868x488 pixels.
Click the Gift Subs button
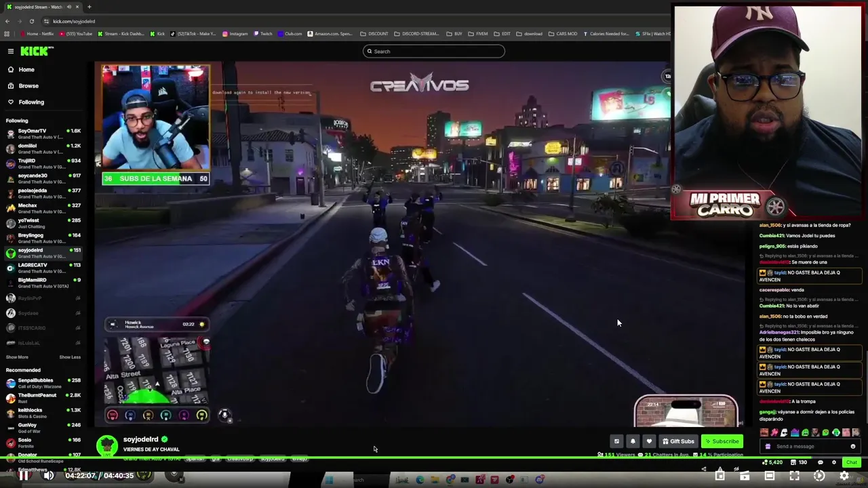[x=678, y=441]
